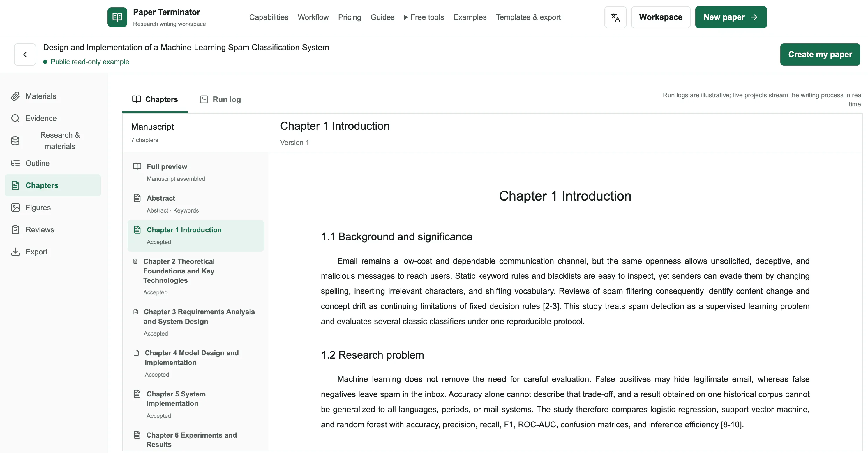The image size is (868, 453).
Task: Click the '1.1 Background and significance' heading
Action: (x=397, y=236)
